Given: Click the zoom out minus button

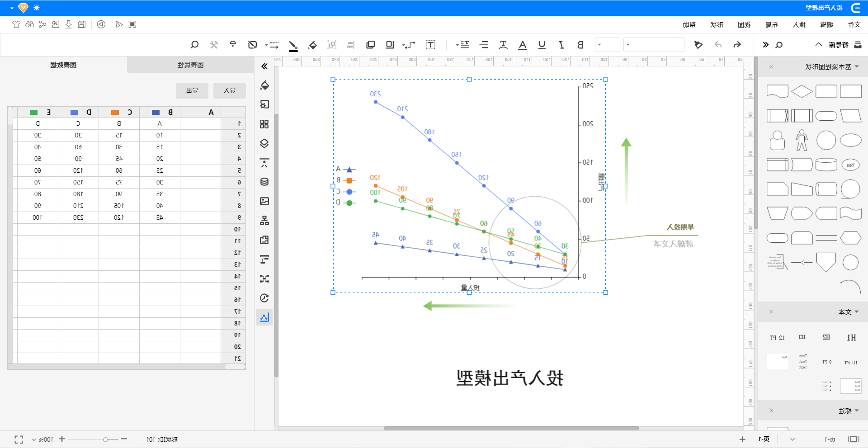Looking at the screenshot, I should 124,439.
